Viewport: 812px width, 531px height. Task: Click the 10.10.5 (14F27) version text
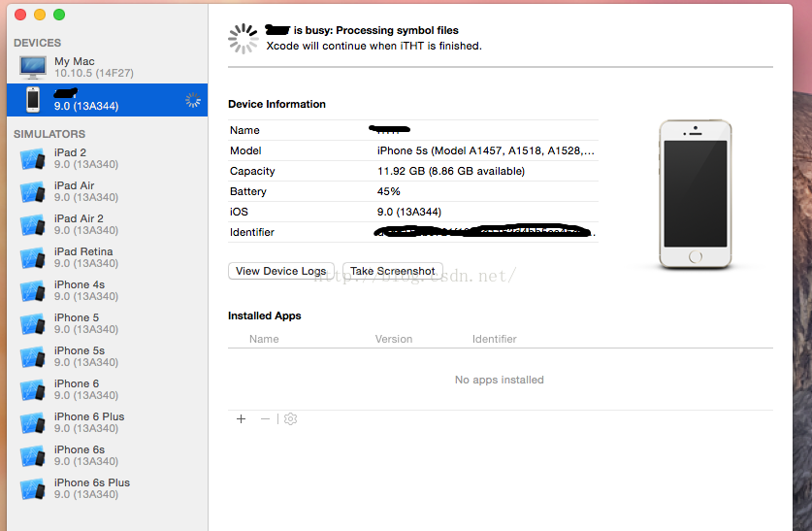coord(94,73)
